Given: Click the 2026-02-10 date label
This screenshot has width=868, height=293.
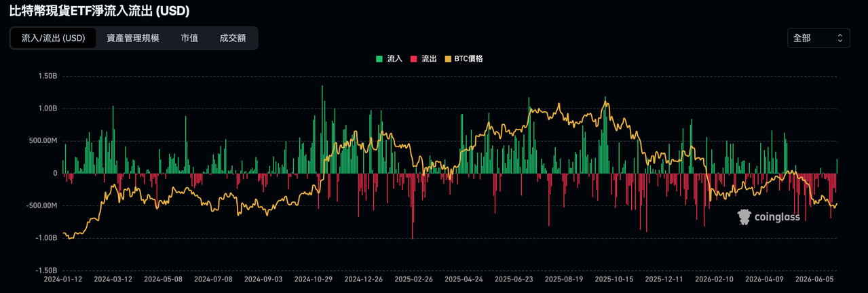Looking at the screenshot, I should (715, 279).
